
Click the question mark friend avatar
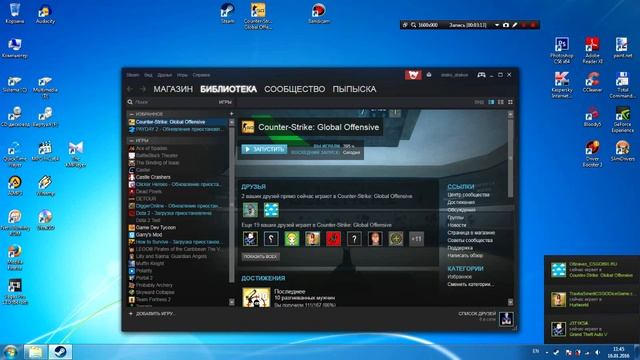coord(354,239)
